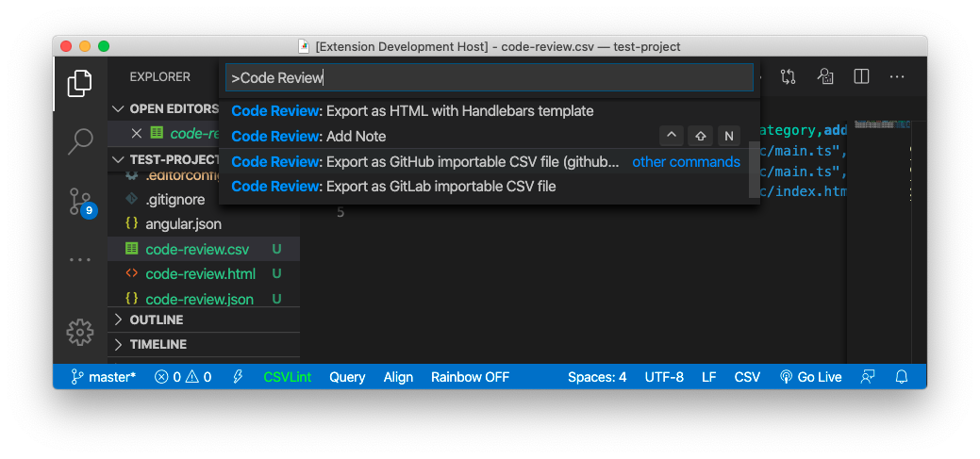Open the Manage gear icon
The width and height of the screenshot is (980, 459).
[x=80, y=332]
